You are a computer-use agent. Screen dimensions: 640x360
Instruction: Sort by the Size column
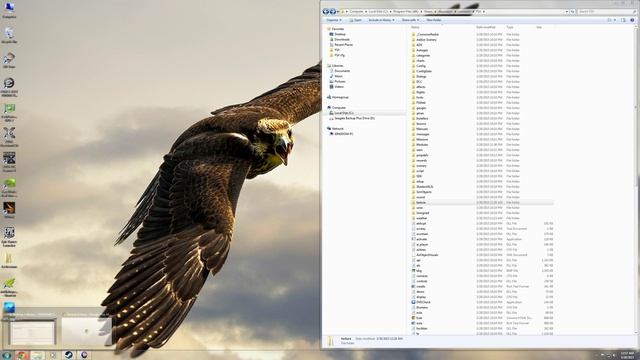[539, 27]
